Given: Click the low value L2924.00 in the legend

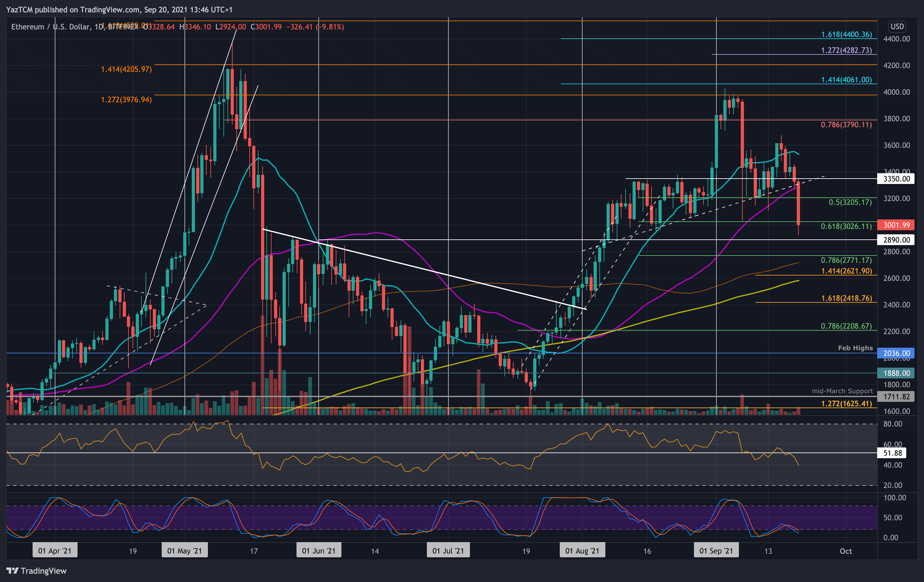Looking at the screenshot, I should (x=231, y=27).
